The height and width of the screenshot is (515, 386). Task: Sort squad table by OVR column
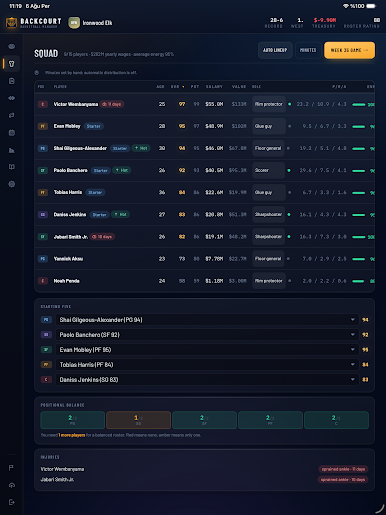(177, 87)
